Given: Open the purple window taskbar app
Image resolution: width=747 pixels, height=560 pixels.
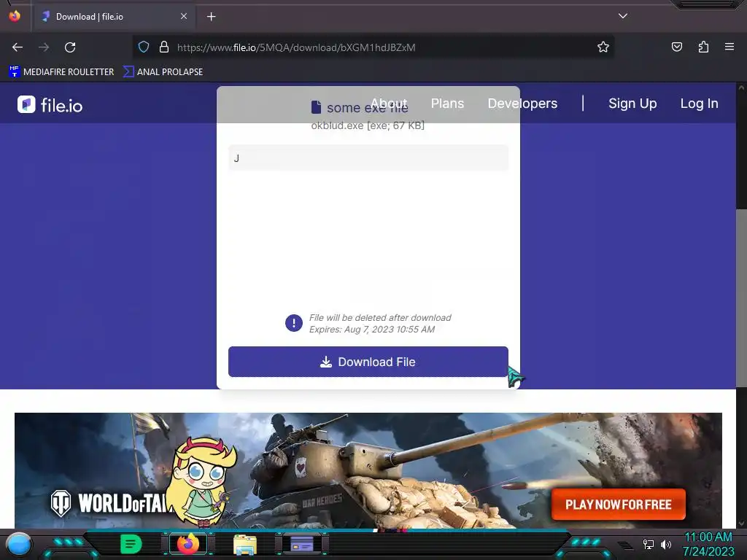Looking at the screenshot, I should 301,544.
